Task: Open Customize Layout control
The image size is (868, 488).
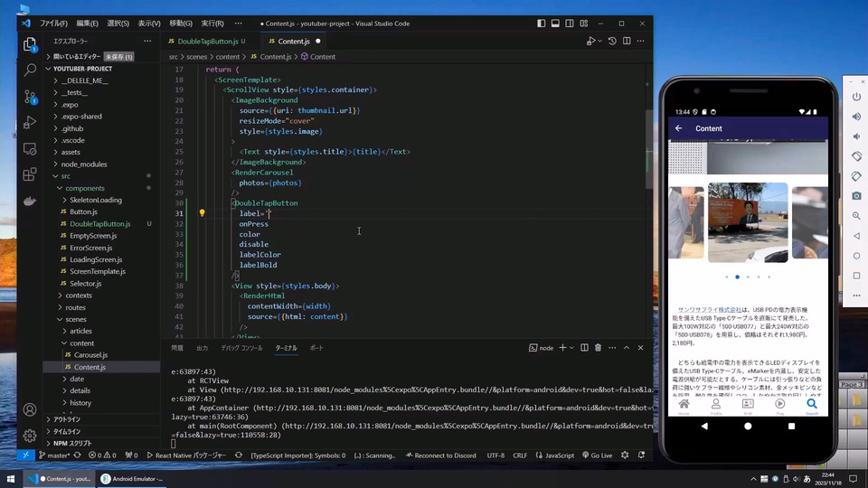Action: click(x=584, y=23)
